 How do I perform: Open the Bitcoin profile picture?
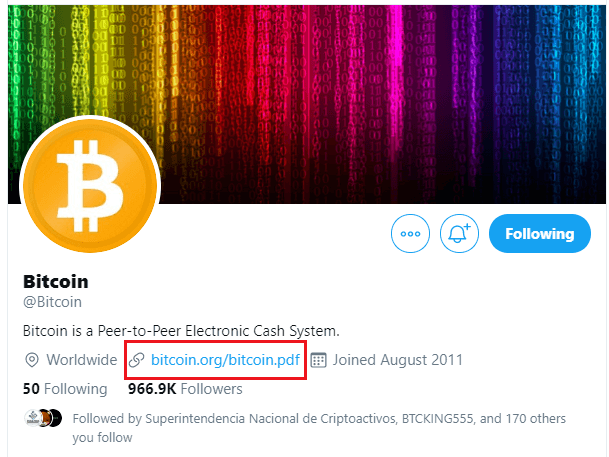pos(90,186)
